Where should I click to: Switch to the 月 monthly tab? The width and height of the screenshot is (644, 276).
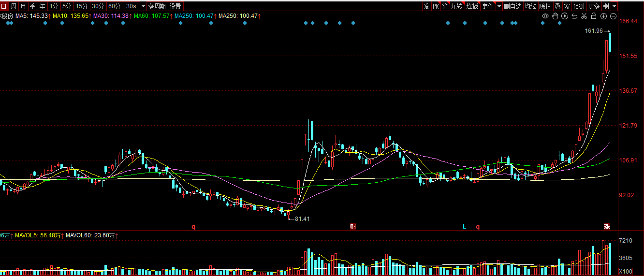(23, 6)
